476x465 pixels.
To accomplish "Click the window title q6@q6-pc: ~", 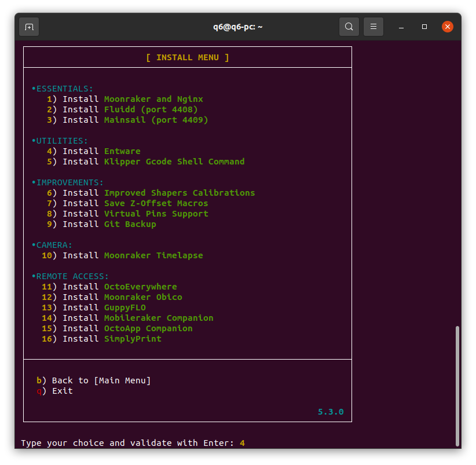I will click(x=237, y=27).
